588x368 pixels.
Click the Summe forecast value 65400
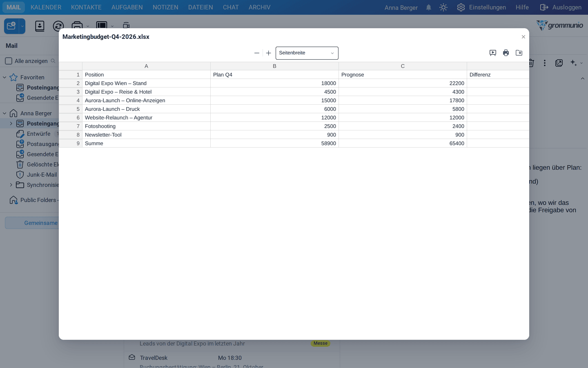coord(403,144)
